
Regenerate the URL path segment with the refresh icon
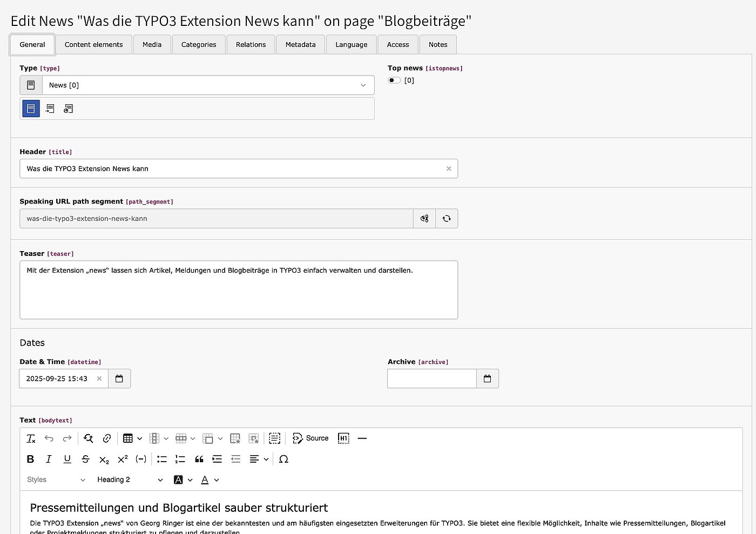point(447,218)
